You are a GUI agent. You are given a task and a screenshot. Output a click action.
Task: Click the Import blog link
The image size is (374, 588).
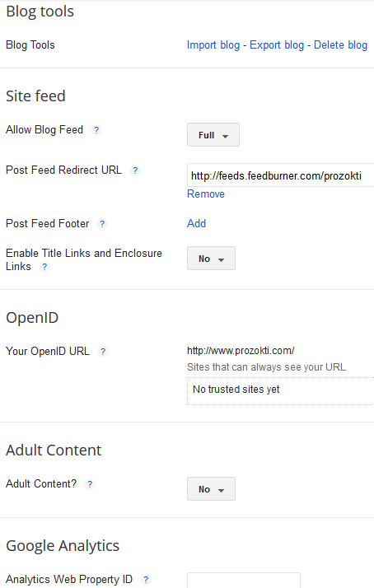coord(213,45)
